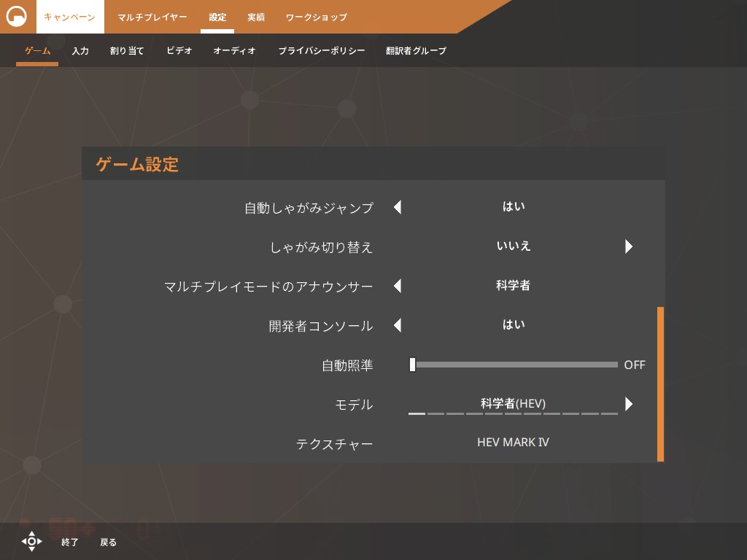
Task: Select the 設定 top tab
Action: [x=217, y=17]
